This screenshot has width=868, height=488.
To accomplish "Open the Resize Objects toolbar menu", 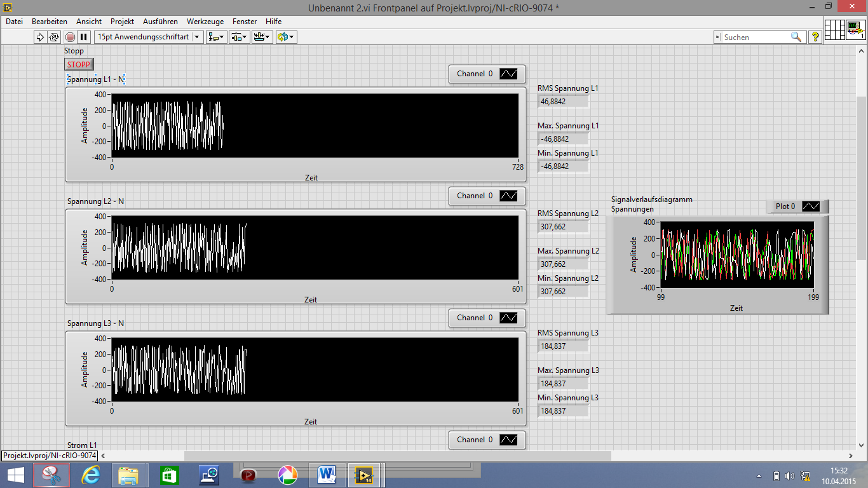I will click(x=262, y=37).
